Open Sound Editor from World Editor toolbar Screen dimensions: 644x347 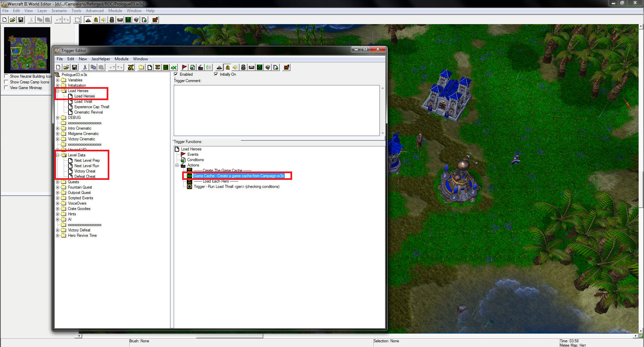104,20
